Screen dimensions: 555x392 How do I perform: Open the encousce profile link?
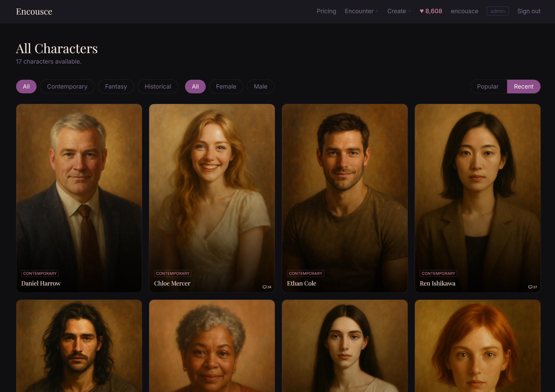click(x=464, y=11)
